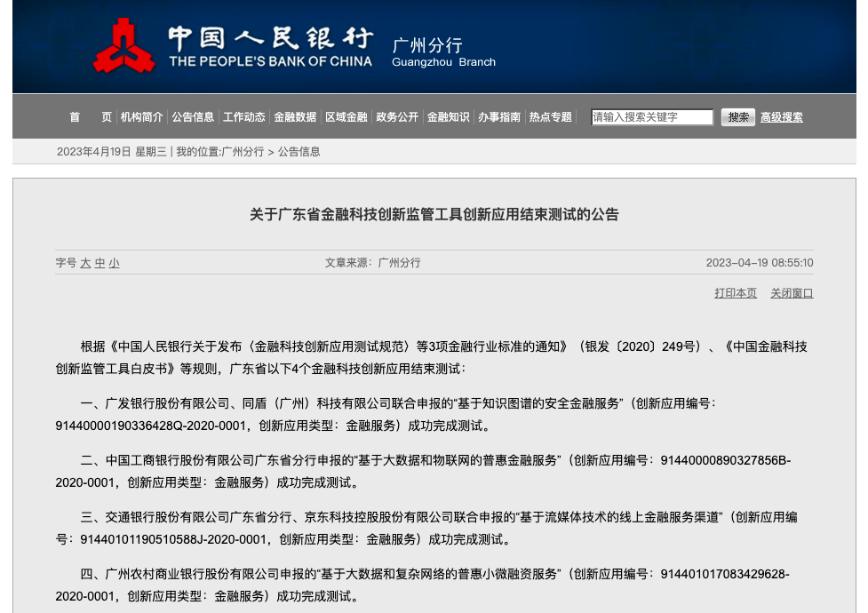Open the 高级搜索 advanced search link
This screenshot has height=613, width=868.
click(x=781, y=117)
